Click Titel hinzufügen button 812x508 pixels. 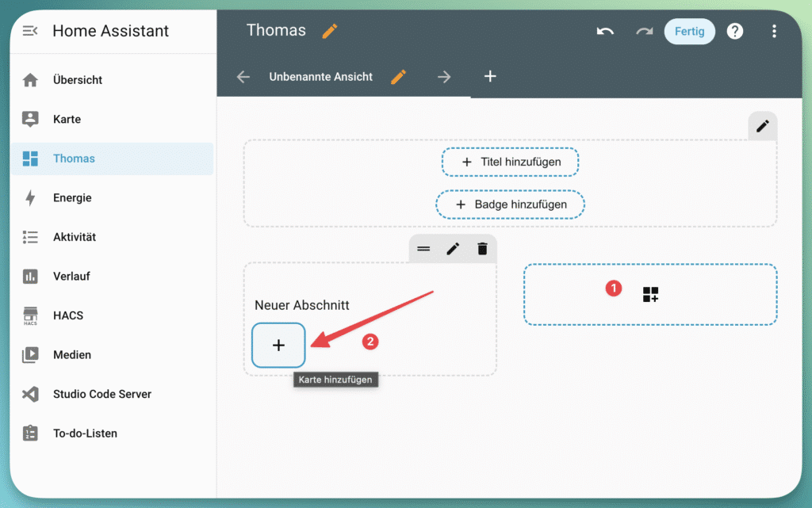coord(510,162)
